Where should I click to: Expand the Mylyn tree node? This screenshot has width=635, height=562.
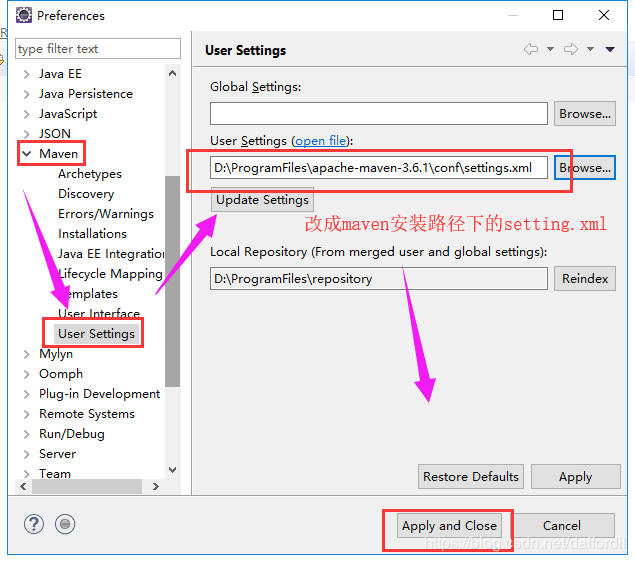coord(27,354)
